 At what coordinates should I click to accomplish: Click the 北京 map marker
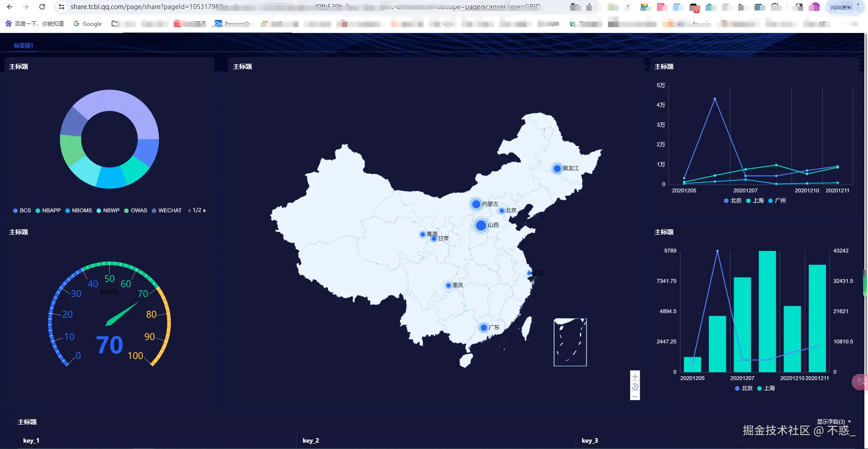(502, 211)
